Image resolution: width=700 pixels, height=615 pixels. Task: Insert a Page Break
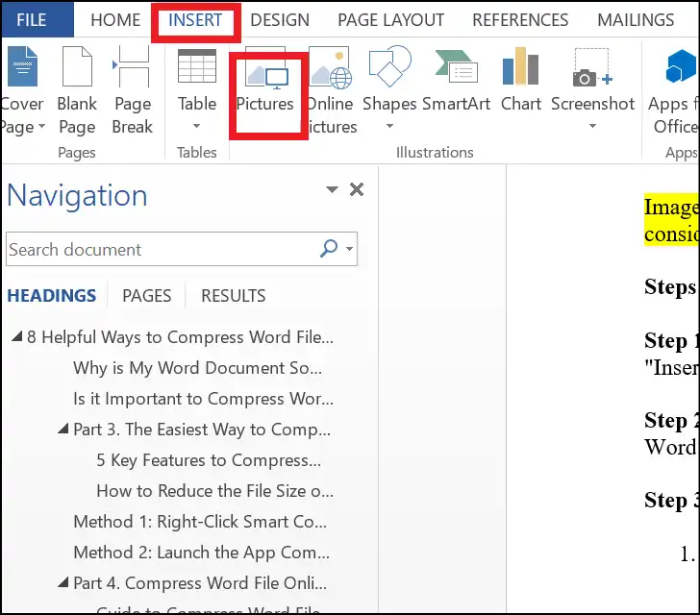(x=132, y=90)
